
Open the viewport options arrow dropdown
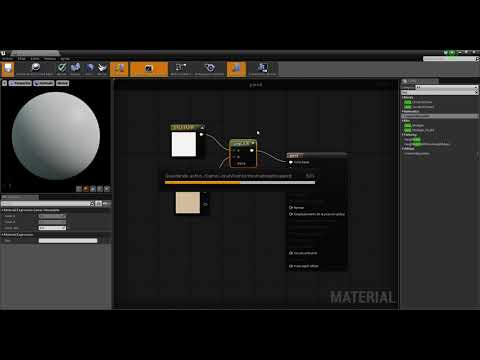click(x=5, y=83)
